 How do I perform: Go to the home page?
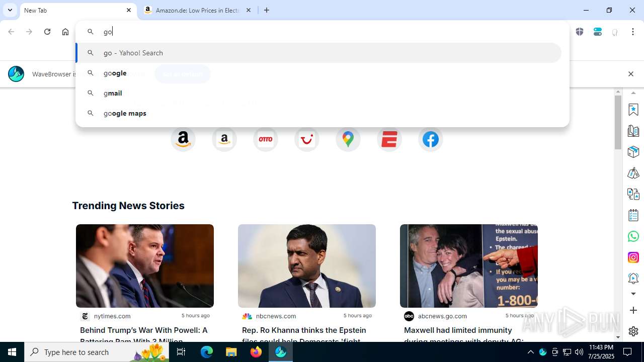click(65, 32)
